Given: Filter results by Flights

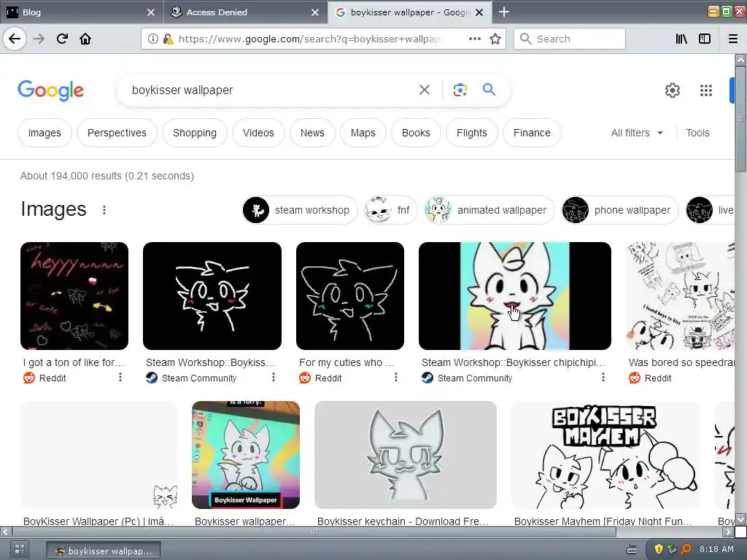Looking at the screenshot, I should tap(472, 133).
